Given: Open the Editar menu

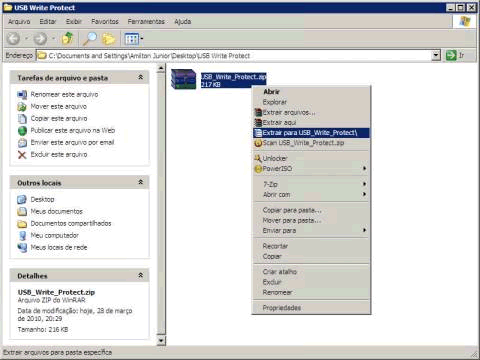Looking at the screenshot, I should pos(48,22).
